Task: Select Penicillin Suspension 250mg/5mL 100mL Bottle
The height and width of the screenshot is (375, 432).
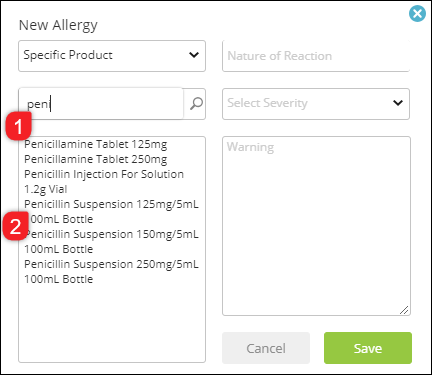Action: [x=111, y=272]
